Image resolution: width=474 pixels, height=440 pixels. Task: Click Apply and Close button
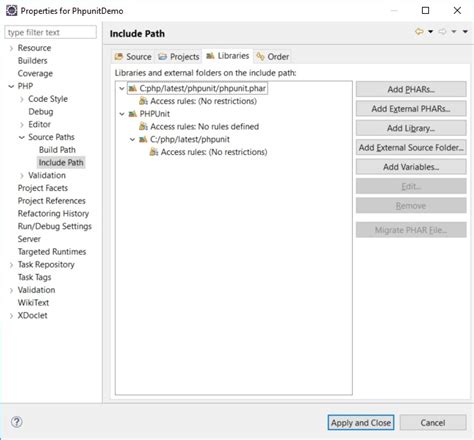(x=361, y=423)
